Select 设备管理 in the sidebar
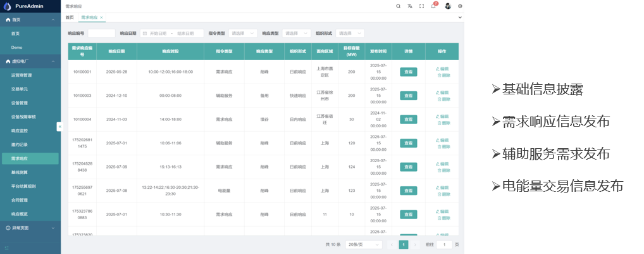 20,103
